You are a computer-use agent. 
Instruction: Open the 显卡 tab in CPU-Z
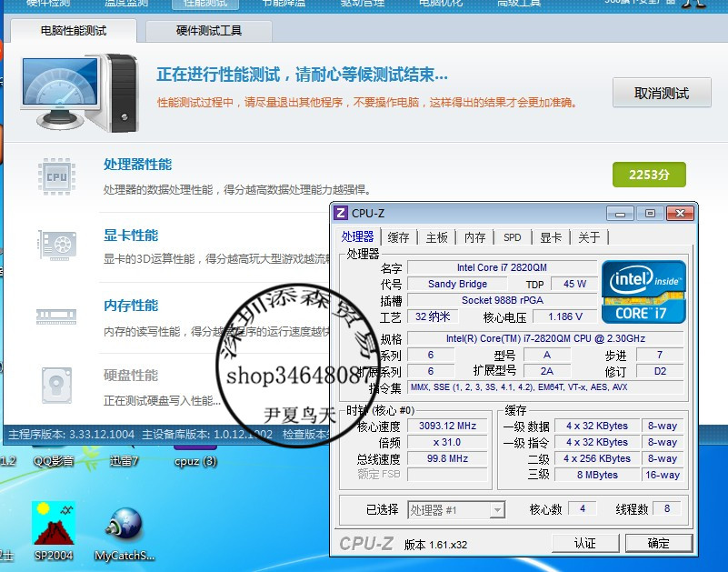tap(551, 237)
